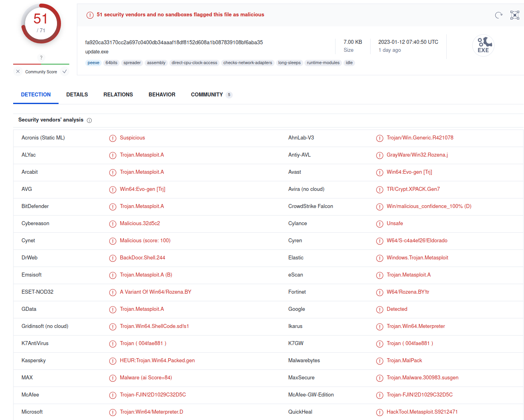Click the update.exe file name
This screenshot has height=420, width=524.
[x=97, y=52]
